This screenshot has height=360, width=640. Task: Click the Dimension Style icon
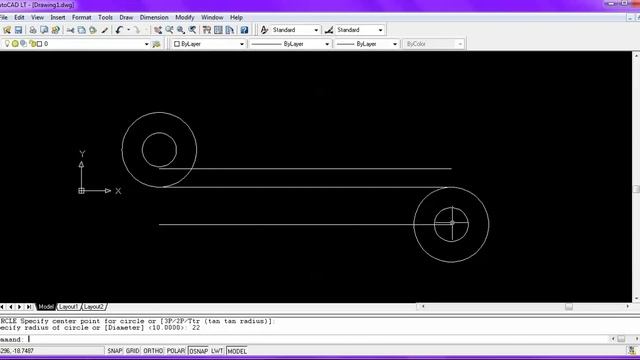pos(329,30)
